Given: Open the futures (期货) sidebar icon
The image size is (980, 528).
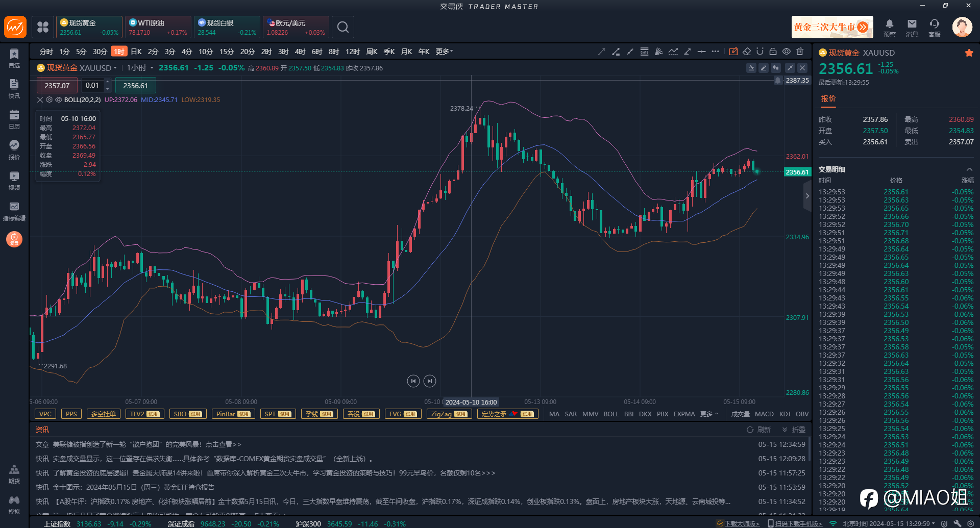Looking at the screenshot, I should coord(14,474).
